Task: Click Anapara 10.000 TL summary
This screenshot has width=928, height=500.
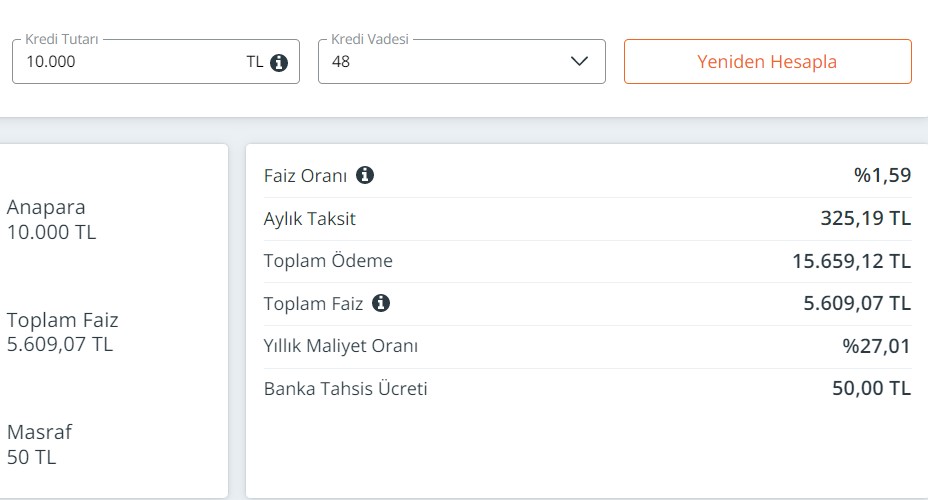Action: (51, 220)
